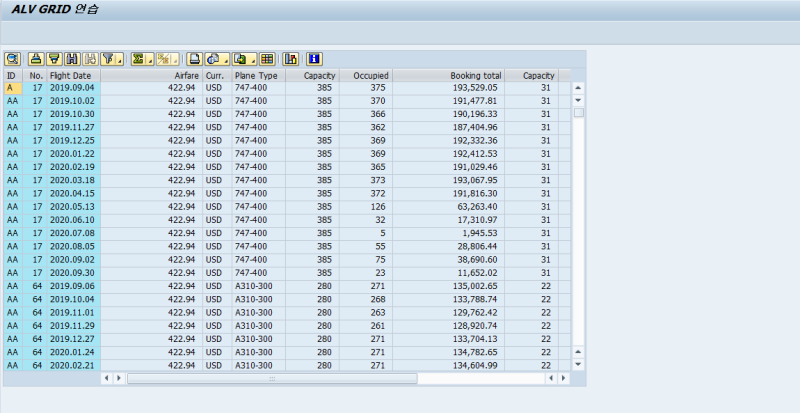The height and width of the screenshot is (413, 800).
Task: Select occupied value 268 cell
Action: (366, 299)
